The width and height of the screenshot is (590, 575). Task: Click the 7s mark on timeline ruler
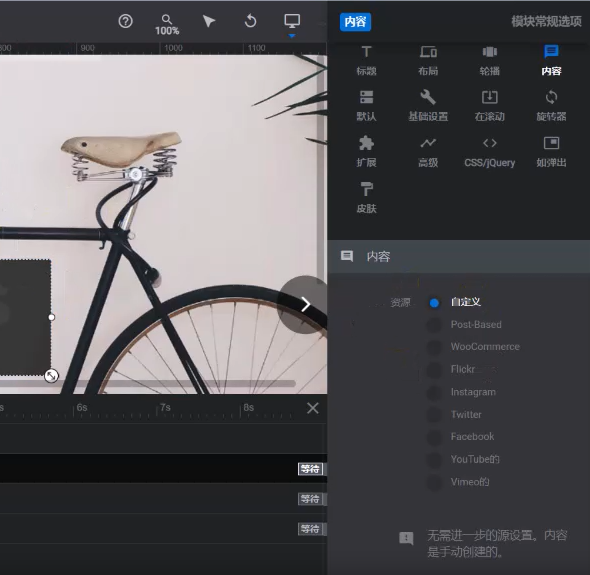tap(165, 408)
